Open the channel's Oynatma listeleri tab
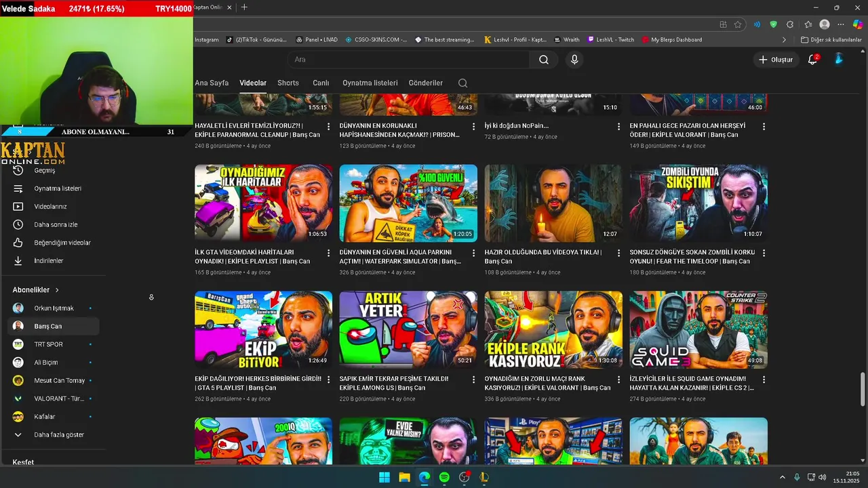The width and height of the screenshot is (868, 488). pos(370,83)
